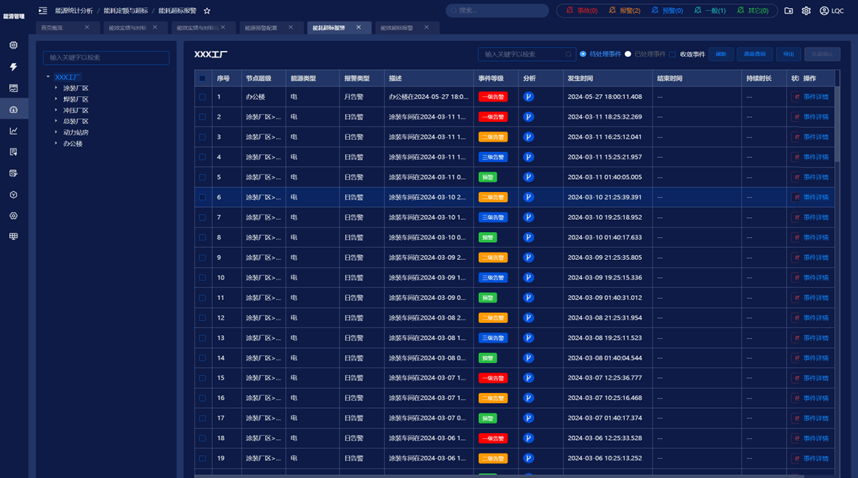Expand the 涂装厂区 tree node

(x=56, y=88)
